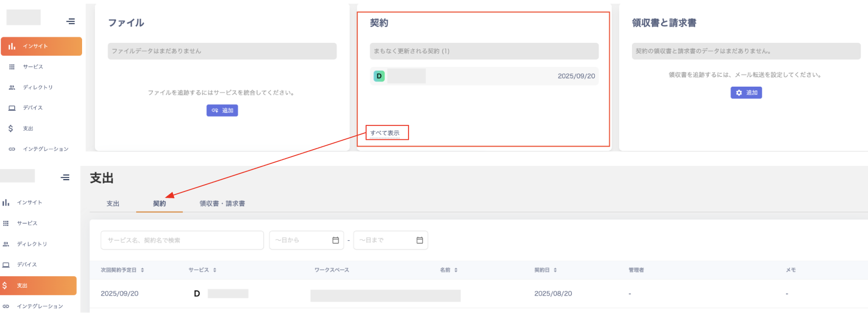Click the すべて表示 link
868x313 pixels.
(385, 133)
